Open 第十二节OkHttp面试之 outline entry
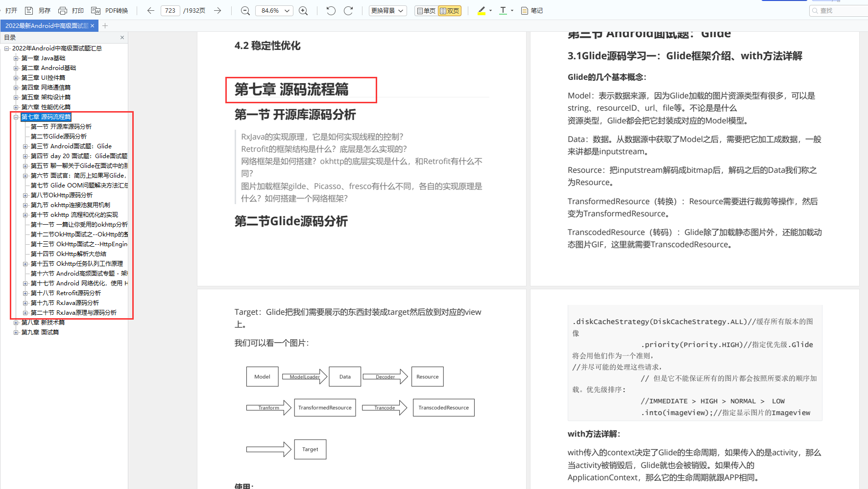This screenshot has height=489, width=868. 79,234
